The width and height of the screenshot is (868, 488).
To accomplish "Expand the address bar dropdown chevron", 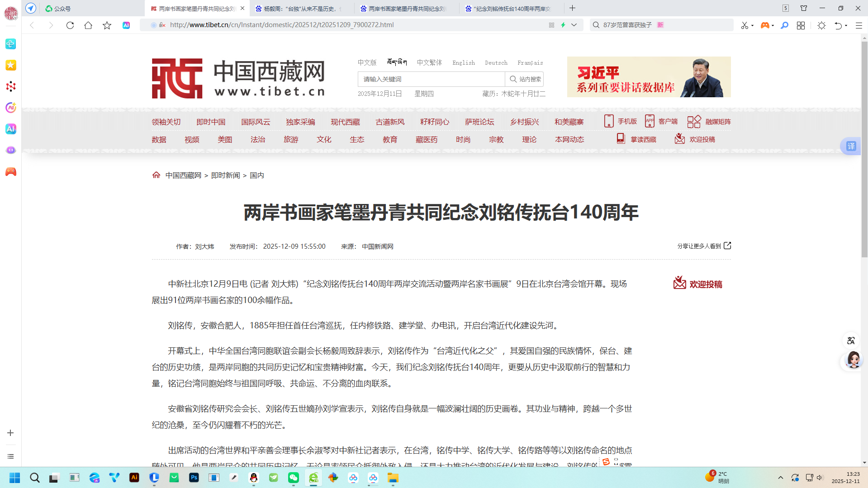I will 574,25.
